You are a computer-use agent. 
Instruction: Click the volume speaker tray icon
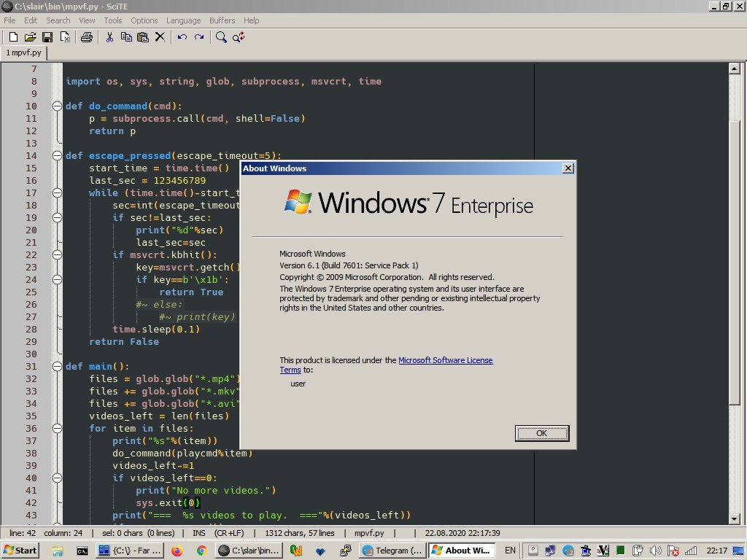tap(656, 551)
